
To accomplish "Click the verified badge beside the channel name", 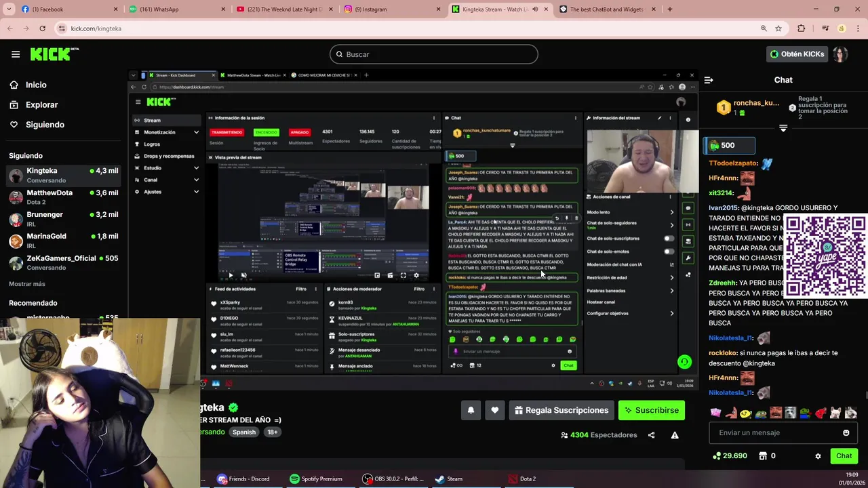I will [x=233, y=407].
